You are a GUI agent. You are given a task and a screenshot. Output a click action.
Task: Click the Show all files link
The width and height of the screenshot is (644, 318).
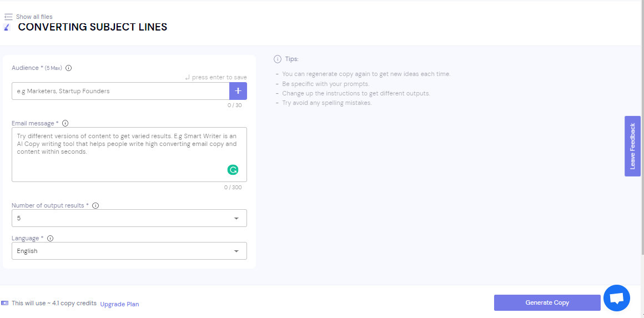[x=34, y=17]
